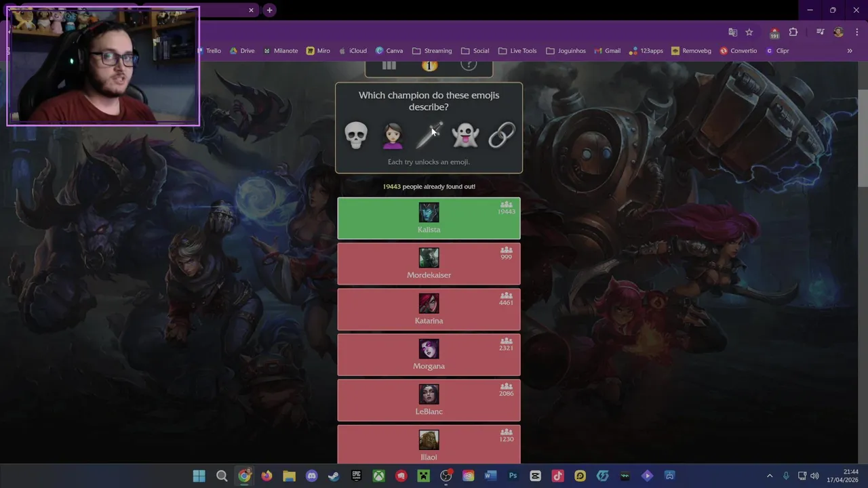Show hidden tray icons chevron
The width and height of the screenshot is (868, 488).
770,476
